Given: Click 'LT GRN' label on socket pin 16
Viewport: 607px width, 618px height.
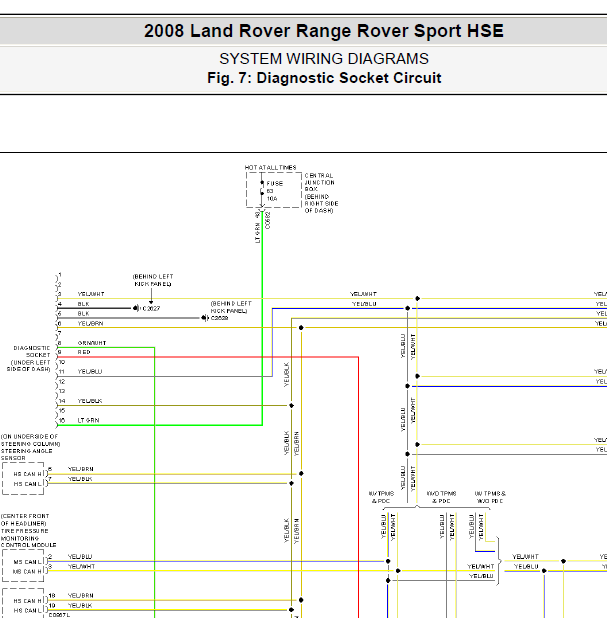Looking at the screenshot, I should [x=88, y=421].
